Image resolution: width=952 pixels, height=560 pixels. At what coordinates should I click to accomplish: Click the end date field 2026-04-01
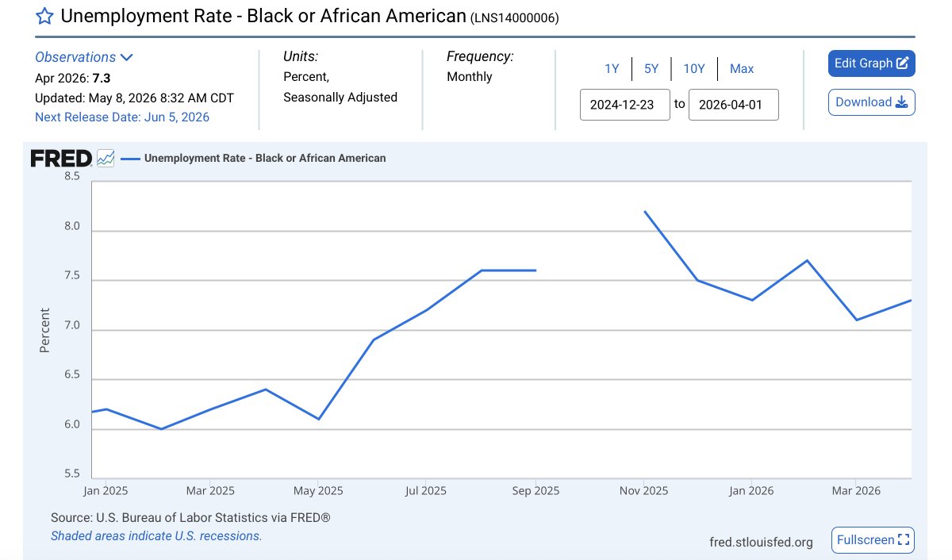pos(734,105)
